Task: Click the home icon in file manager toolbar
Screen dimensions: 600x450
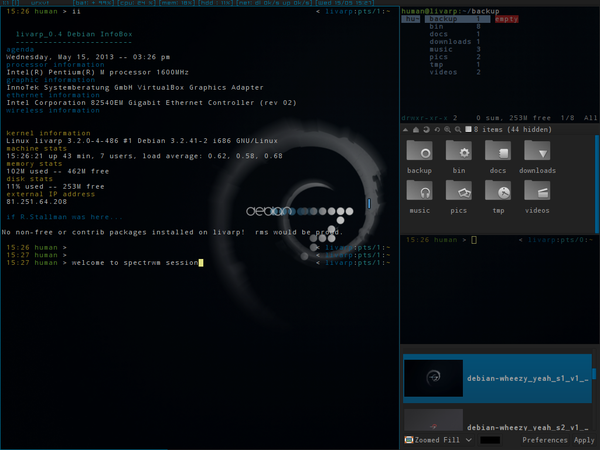Action: pos(416,130)
